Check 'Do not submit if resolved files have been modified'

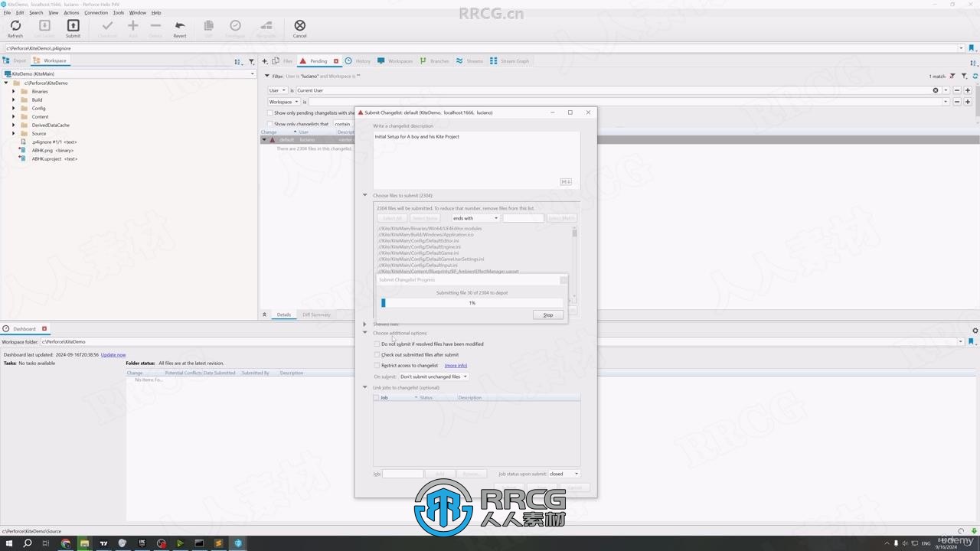tap(377, 344)
